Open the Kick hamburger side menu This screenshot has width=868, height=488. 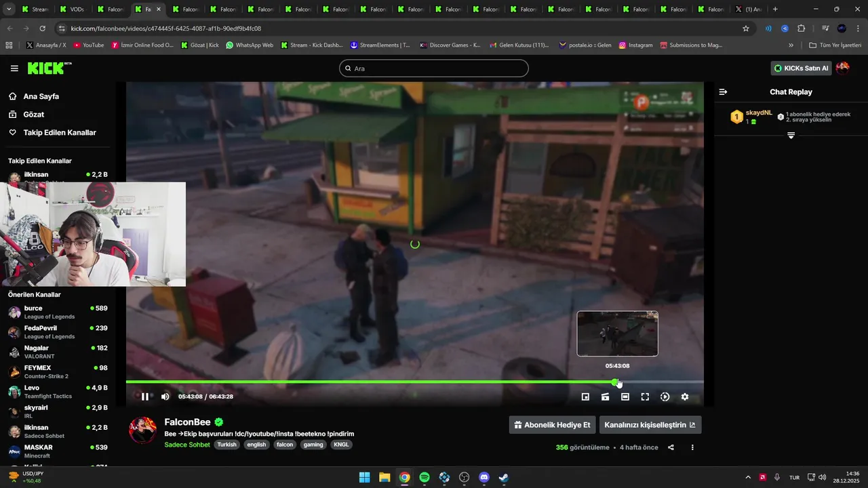(x=14, y=68)
